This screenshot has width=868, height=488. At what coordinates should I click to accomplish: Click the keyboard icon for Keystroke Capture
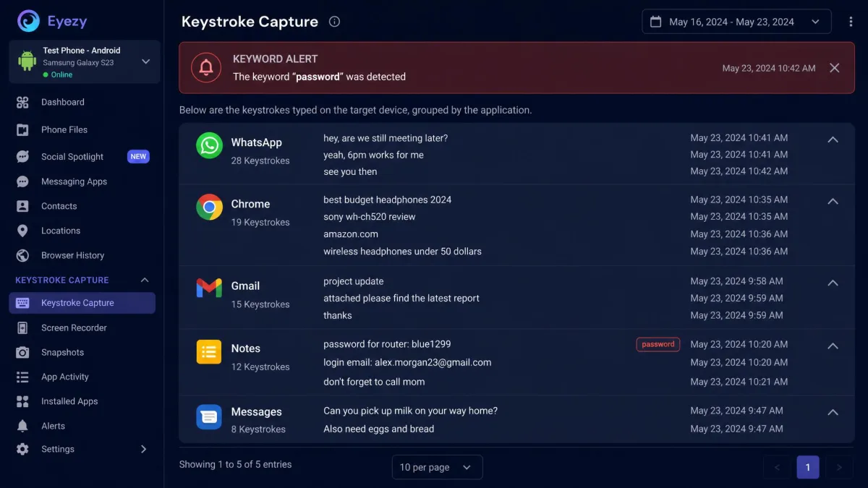click(x=22, y=303)
